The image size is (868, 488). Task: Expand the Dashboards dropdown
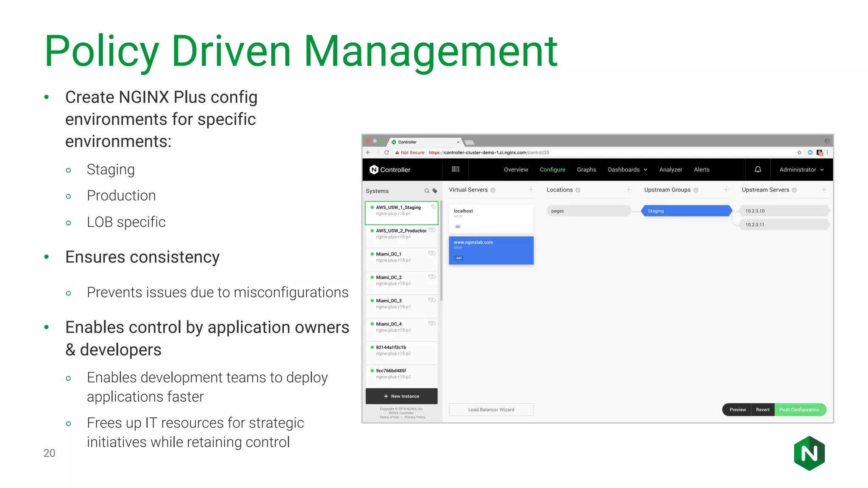pos(627,169)
